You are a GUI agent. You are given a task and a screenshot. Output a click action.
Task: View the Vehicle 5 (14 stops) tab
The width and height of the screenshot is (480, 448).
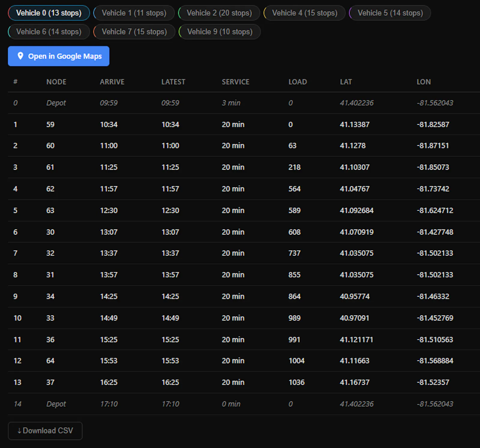point(390,13)
